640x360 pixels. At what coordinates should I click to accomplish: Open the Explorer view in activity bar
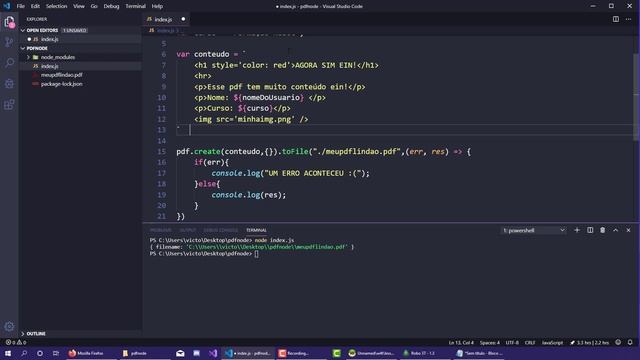tap(9, 22)
